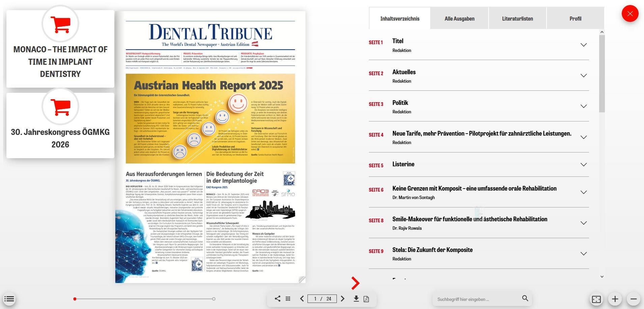Switch to the Inhaltsverzeichnis tab
644x309 pixels.
pyautogui.click(x=400, y=19)
